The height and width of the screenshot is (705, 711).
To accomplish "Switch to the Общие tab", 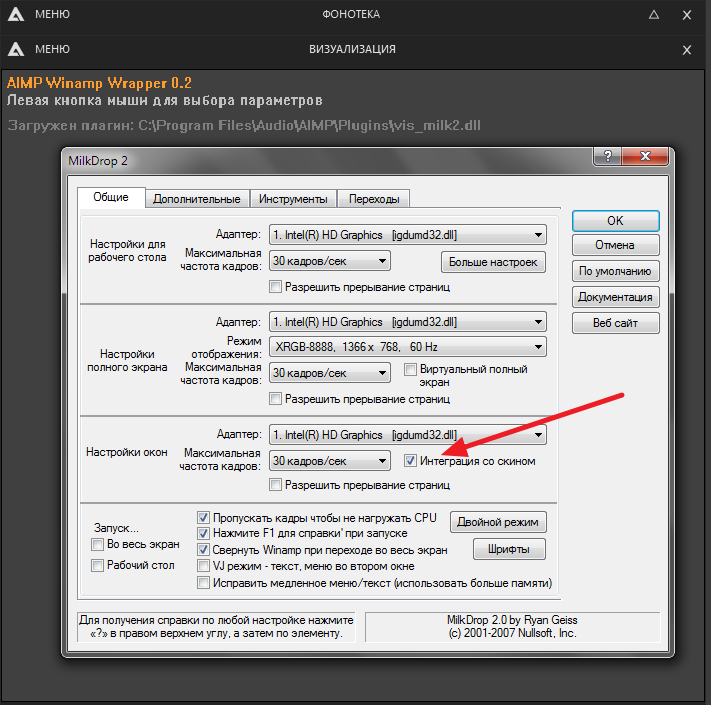I will point(111,197).
